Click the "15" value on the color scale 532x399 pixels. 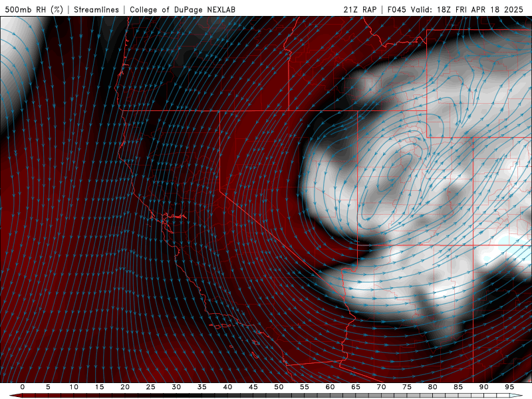(99, 387)
